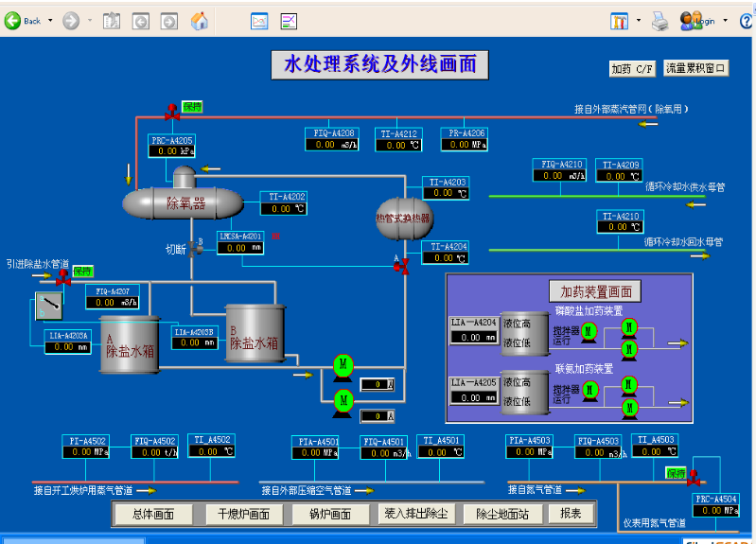Click the 加药装置画面 title button
Screen dimensions: 756x544
pos(594,291)
